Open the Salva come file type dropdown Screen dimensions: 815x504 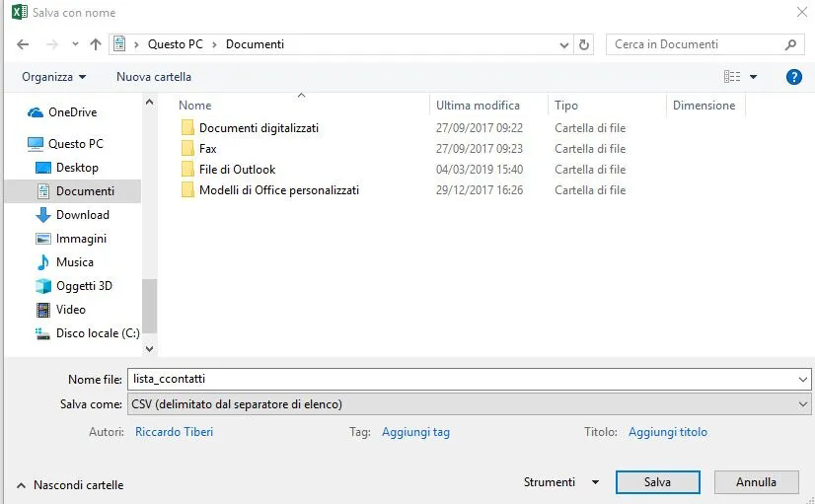tap(469, 404)
